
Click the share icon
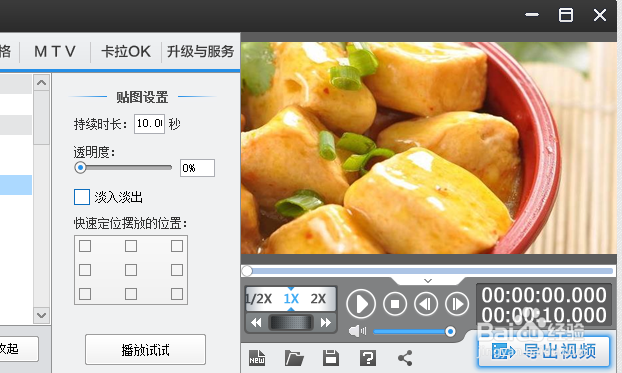405,358
